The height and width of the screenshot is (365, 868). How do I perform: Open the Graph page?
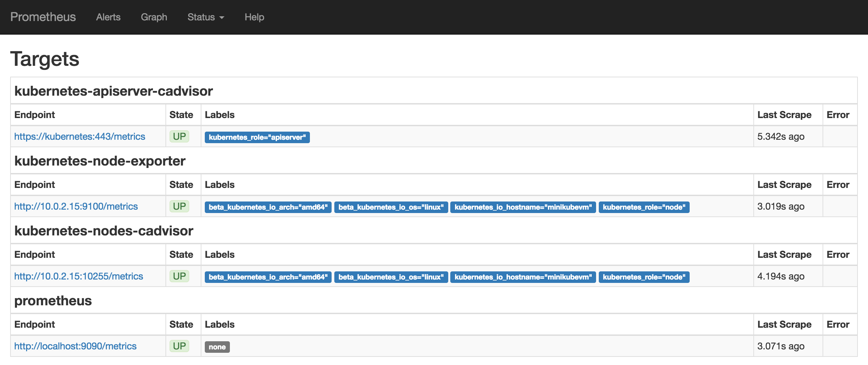(154, 17)
